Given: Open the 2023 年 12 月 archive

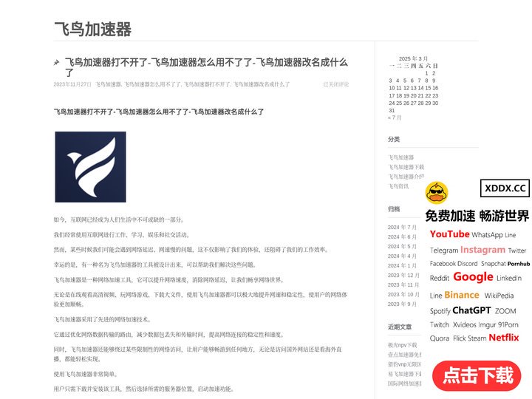Looking at the screenshot, I should click(x=403, y=275).
